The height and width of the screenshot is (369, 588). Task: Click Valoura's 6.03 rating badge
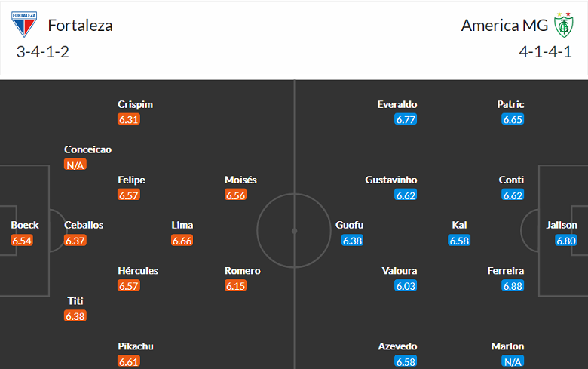[x=406, y=286]
